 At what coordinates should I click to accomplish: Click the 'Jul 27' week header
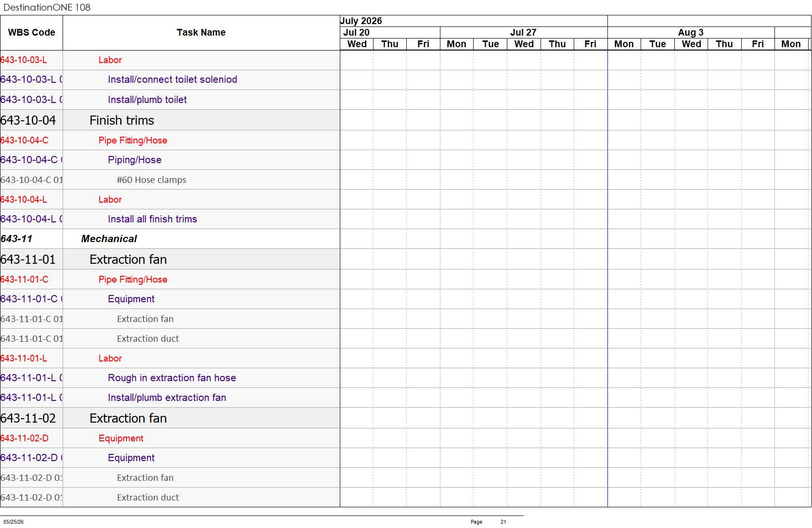523,32
